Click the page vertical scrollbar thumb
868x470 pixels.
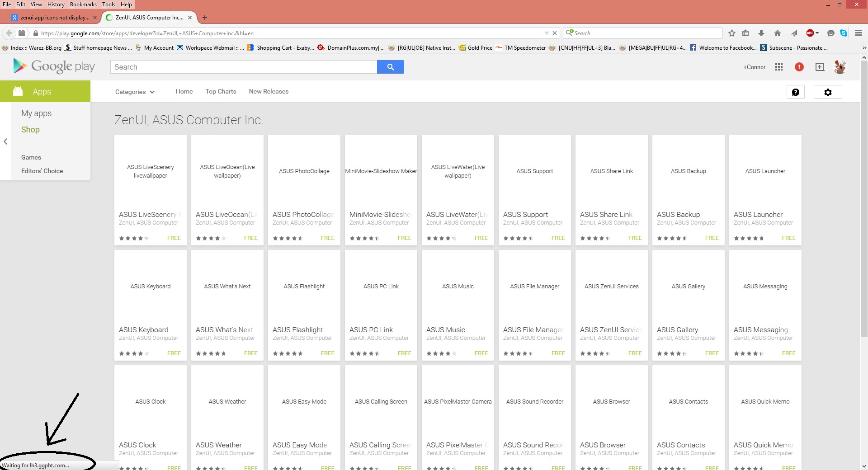864,199
